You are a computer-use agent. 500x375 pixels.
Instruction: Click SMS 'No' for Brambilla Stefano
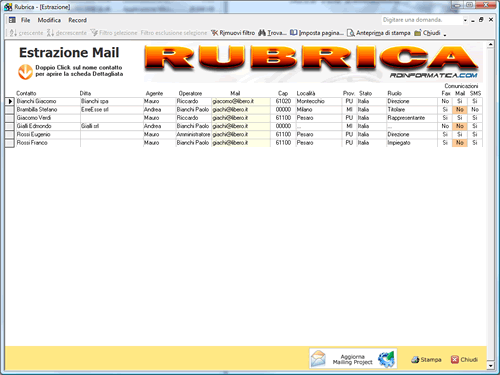click(x=475, y=110)
